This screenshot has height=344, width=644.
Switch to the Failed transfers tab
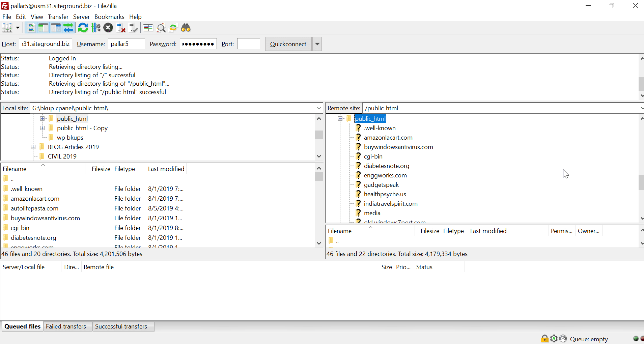click(x=66, y=326)
